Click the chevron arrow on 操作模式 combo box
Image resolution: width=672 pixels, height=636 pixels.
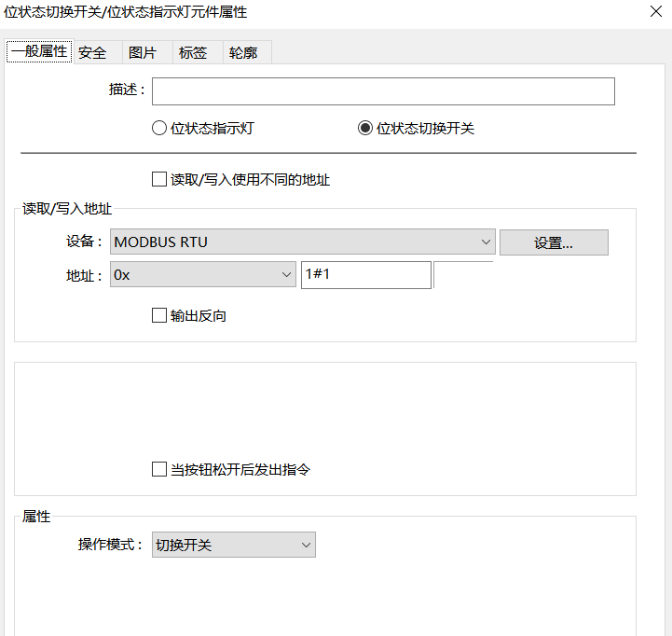point(305,545)
